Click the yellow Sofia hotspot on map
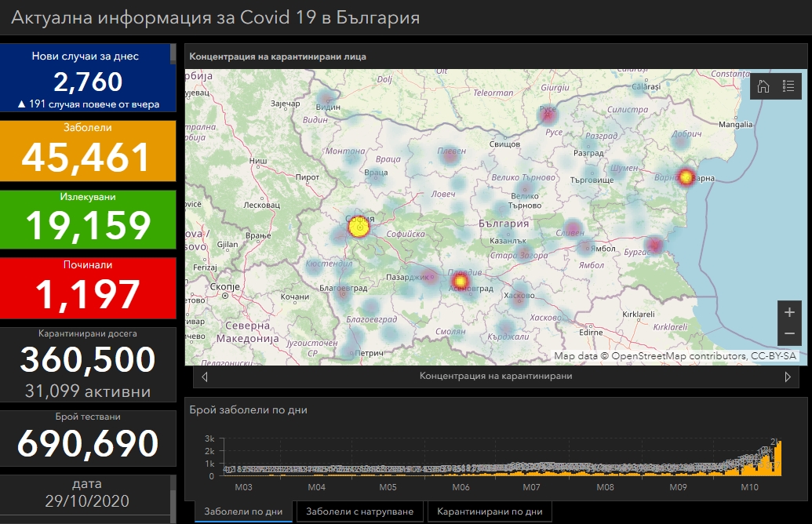Image resolution: width=812 pixels, height=524 pixels. pyautogui.click(x=358, y=227)
